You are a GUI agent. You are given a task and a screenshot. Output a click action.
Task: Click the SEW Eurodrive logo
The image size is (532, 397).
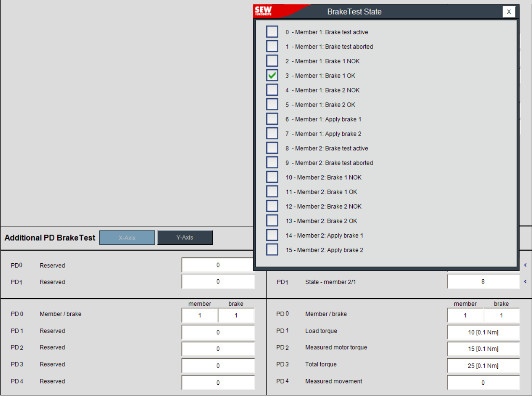tap(263, 11)
